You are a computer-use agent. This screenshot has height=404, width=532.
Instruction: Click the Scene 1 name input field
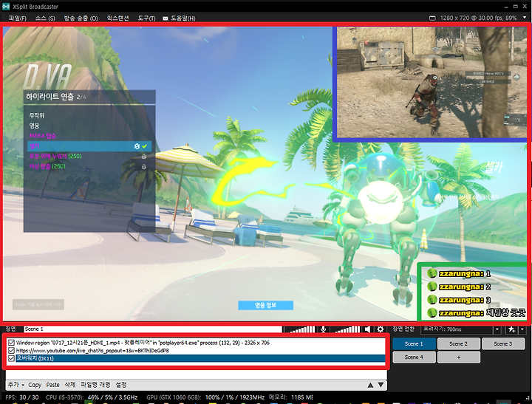coord(153,329)
